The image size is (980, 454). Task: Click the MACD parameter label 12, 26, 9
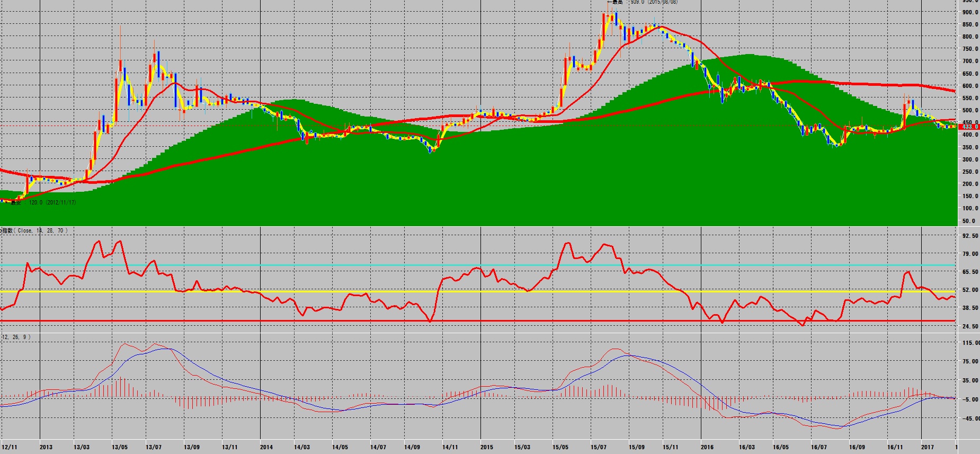[x=17, y=337]
